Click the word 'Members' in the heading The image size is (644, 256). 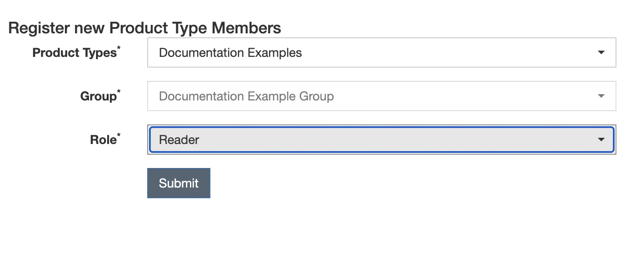(246, 28)
